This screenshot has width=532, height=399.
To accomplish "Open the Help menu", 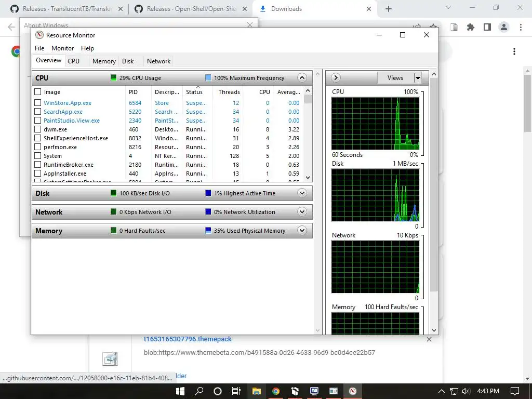I will (x=87, y=48).
